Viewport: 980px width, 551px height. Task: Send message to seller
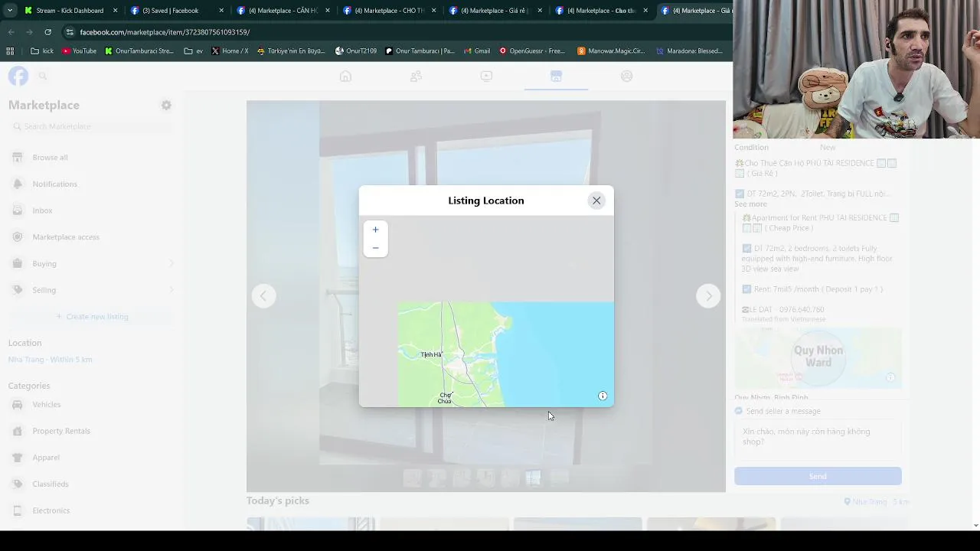pos(818,476)
